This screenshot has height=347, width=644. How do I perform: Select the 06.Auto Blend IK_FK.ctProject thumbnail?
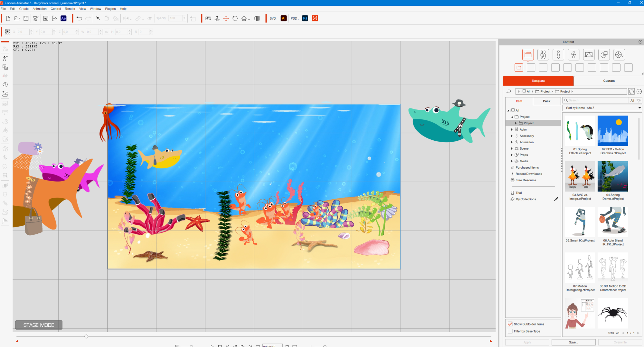(x=613, y=222)
